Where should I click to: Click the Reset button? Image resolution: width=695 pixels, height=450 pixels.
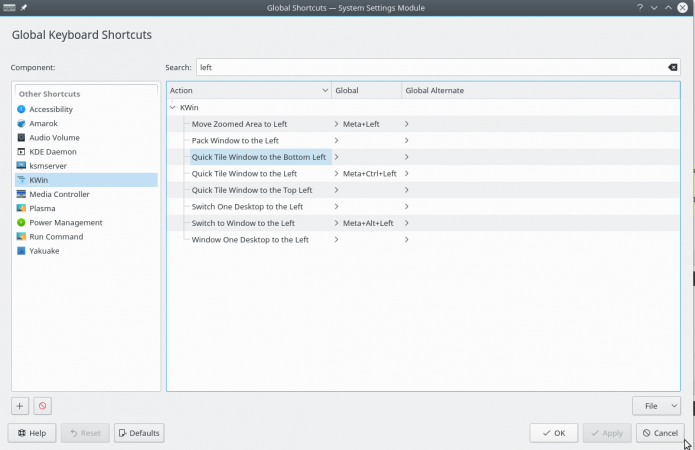tap(85, 433)
